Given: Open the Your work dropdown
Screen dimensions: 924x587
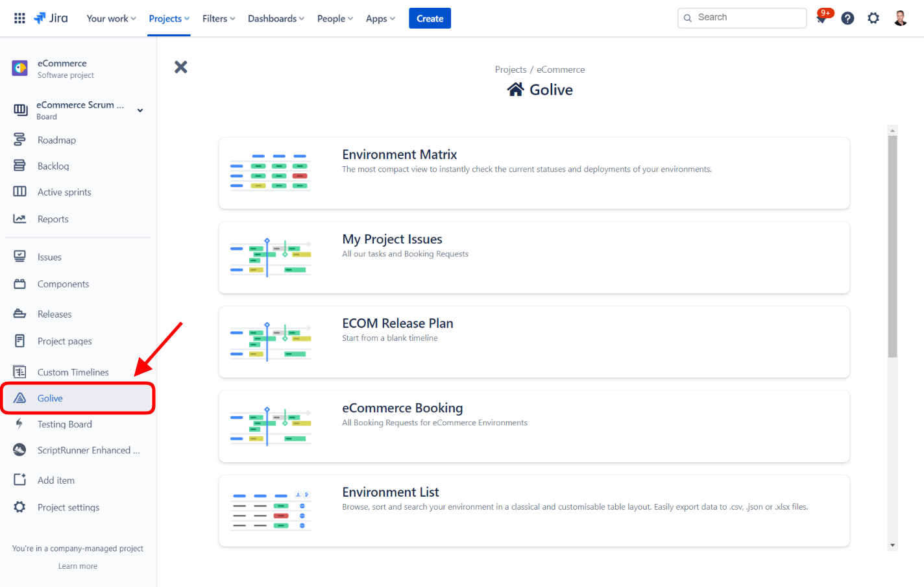Looking at the screenshot, I should [111, 18].
